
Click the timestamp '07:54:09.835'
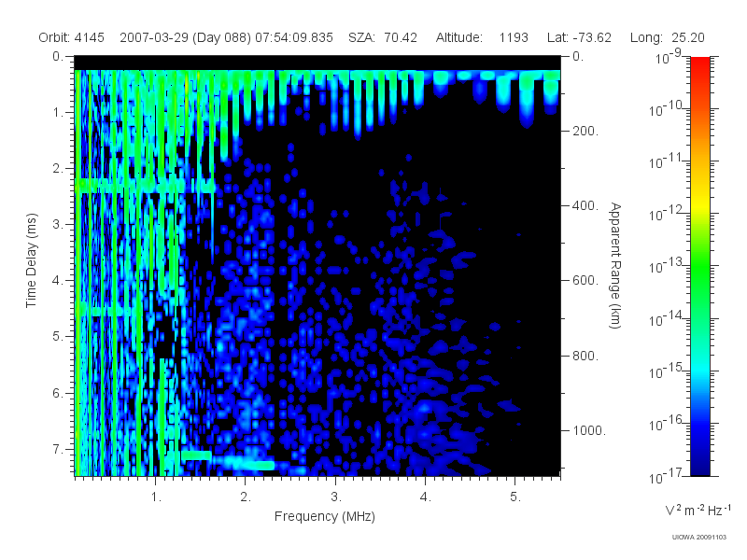click(294, 37)
